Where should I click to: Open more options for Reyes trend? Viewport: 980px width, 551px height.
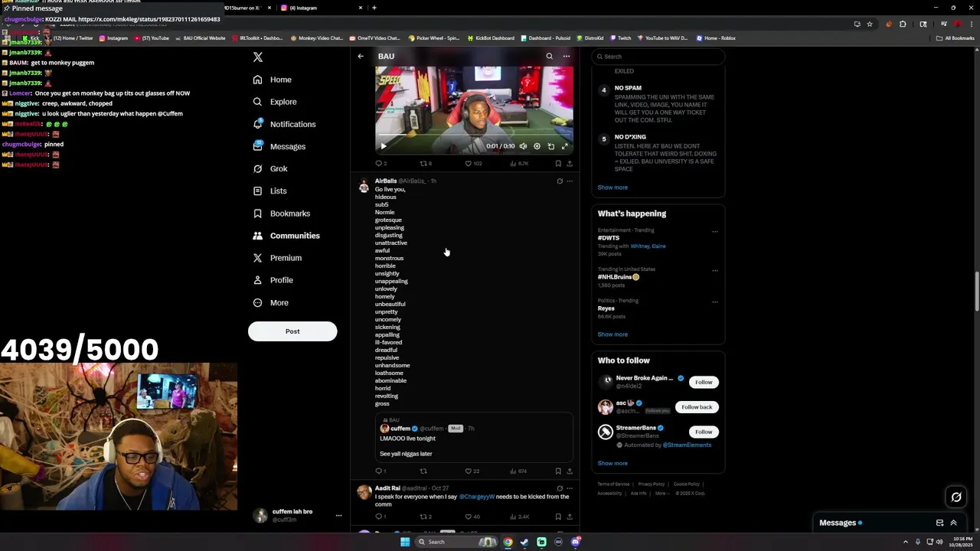click(x=715, y=302)
